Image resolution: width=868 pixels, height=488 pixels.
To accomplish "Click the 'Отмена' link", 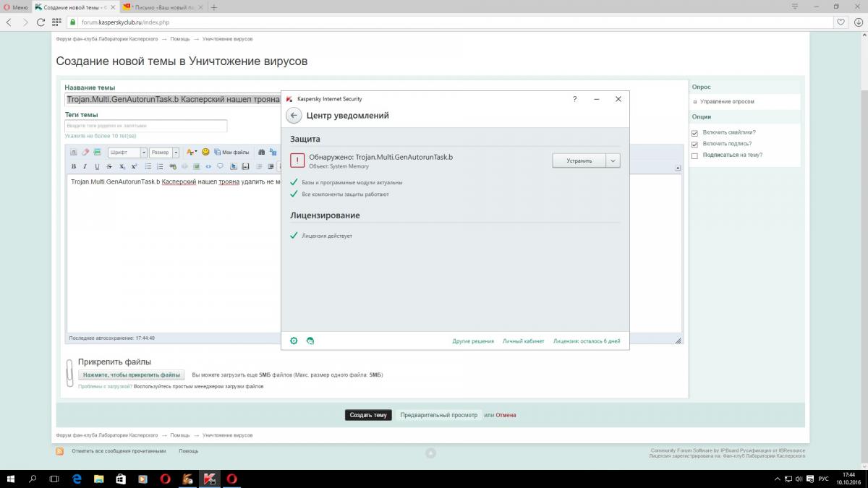I will click(506, 415).
